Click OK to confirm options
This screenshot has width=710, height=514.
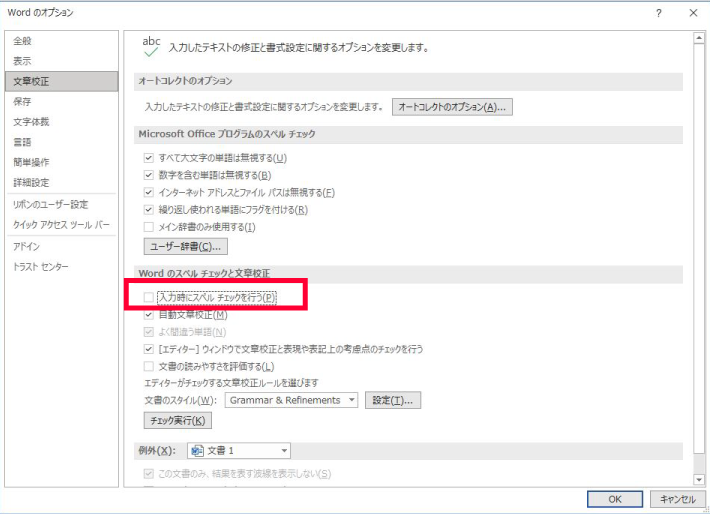click(616, 498)
